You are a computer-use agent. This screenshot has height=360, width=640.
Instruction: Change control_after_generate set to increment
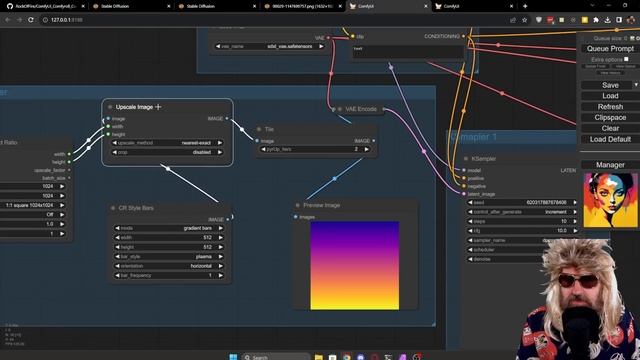coord(522,212)
